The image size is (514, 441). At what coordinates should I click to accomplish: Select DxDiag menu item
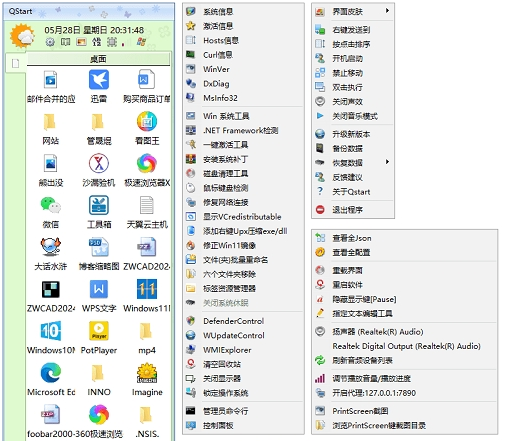[x=243, y=84]
